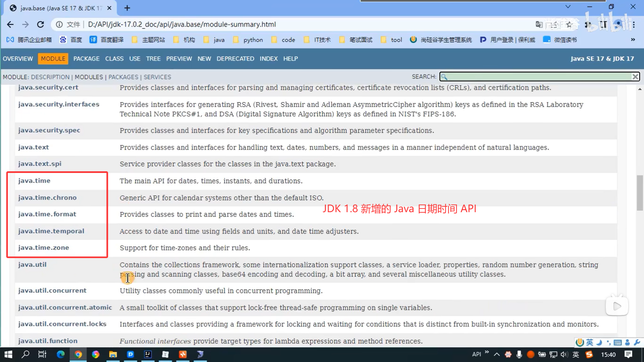This screenshot has height=362, width=644.
Task: Toggle the English input mode indicator in the tray
Action: coord(576,354)
